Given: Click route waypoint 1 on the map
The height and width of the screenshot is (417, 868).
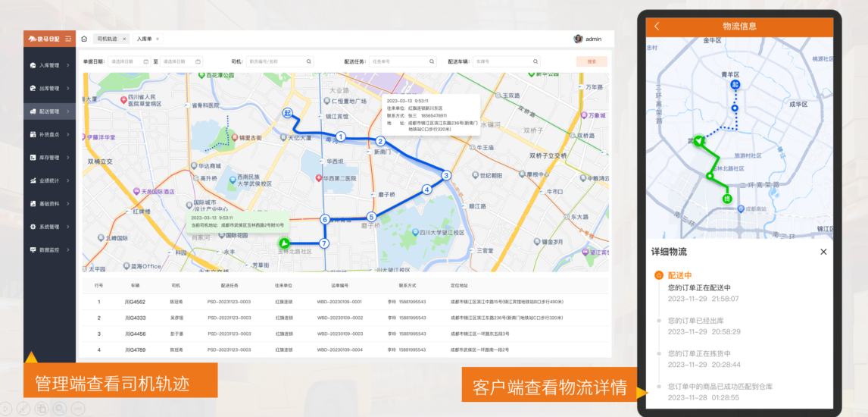Looking at the screenshot, I should [x=341, y=136].
